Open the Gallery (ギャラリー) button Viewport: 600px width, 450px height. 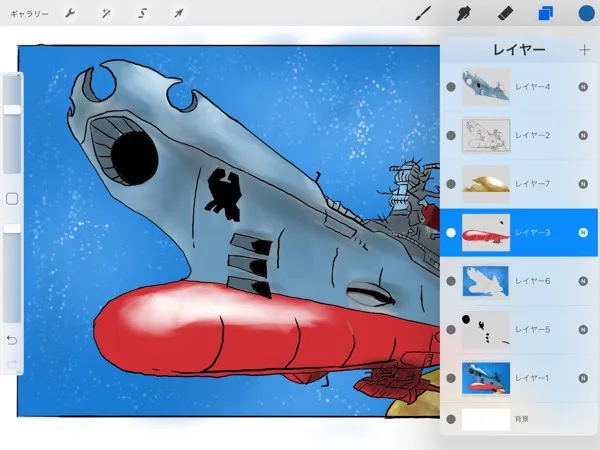pyautogui.click(x=29, y=14)
